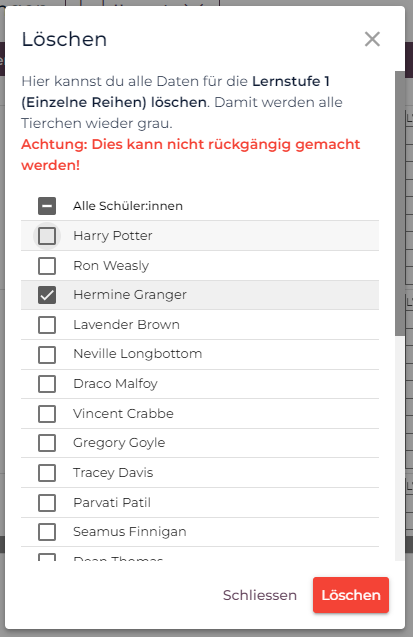Close the Löschen dialog with X icon
The height and width of the screenshot is (637, 413).
[372, 39]
